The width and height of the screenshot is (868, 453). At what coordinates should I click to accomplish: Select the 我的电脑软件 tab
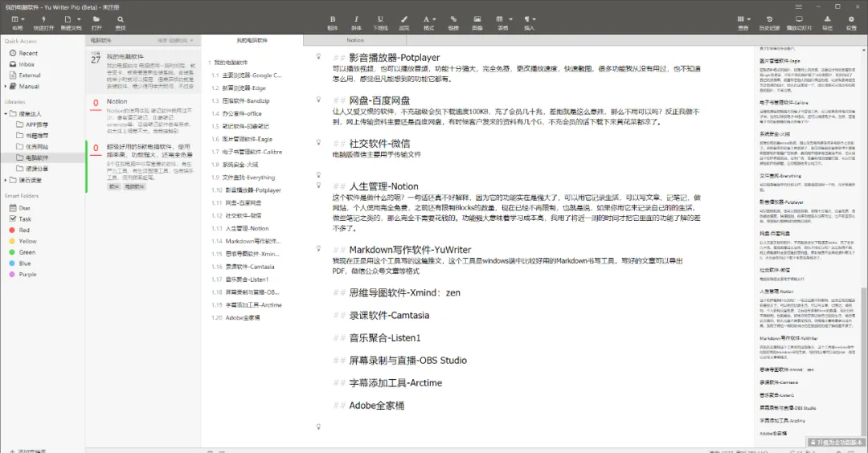click(252, 40)
